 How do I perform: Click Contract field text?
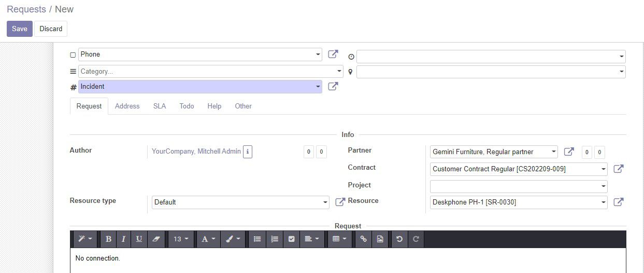click(499, 169)
